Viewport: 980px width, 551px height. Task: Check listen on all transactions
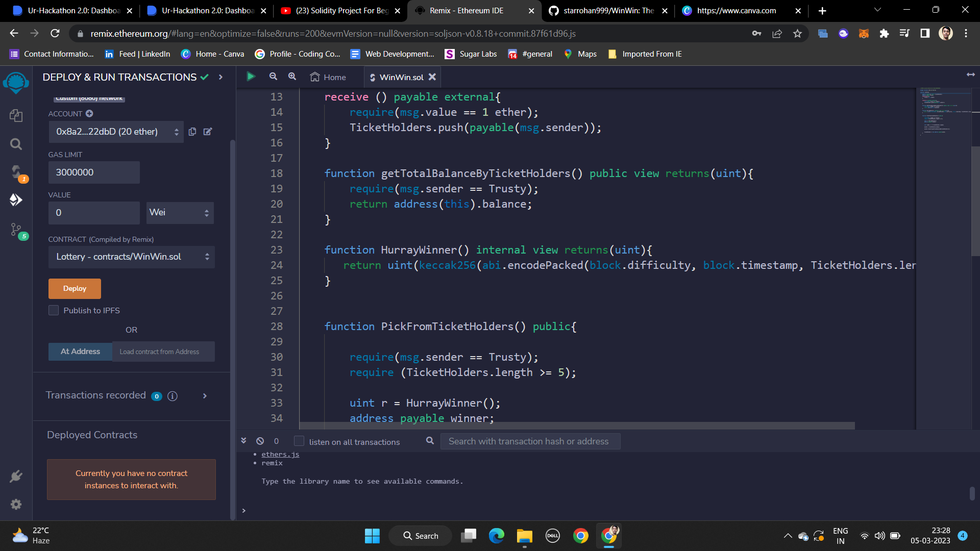pos(299,441)
